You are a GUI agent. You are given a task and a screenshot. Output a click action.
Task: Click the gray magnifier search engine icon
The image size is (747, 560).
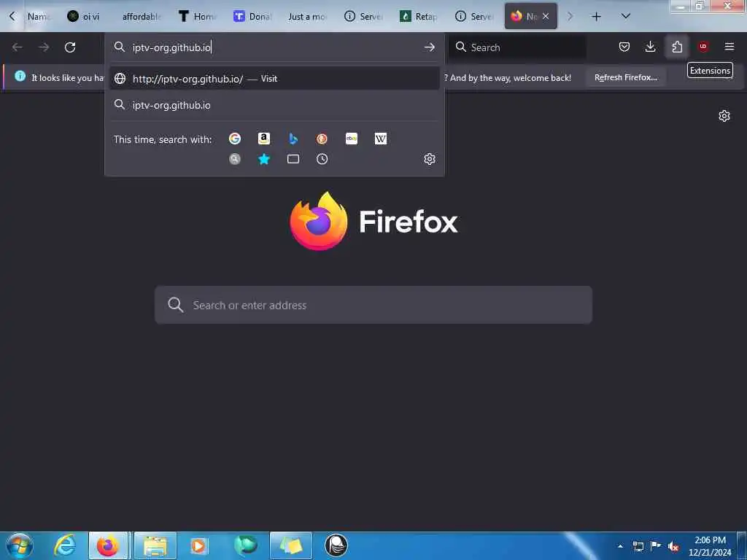coord(235,159)
